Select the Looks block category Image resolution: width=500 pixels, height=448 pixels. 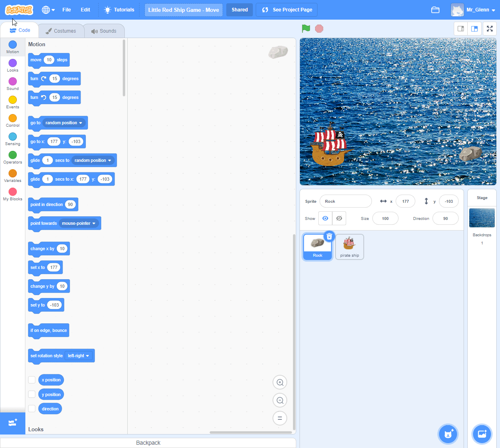point(13,65)
